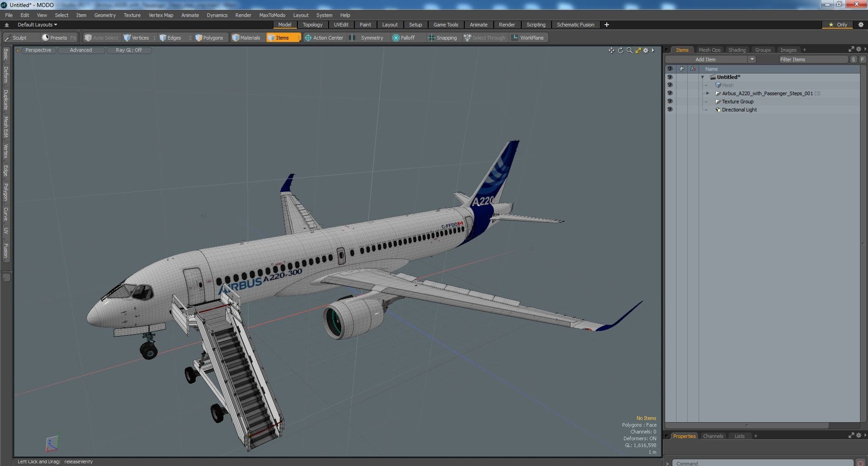Maximize the viewport with the orange arrow icon
868x466 pixels.
pyautogui.click(x=638, y=50)
